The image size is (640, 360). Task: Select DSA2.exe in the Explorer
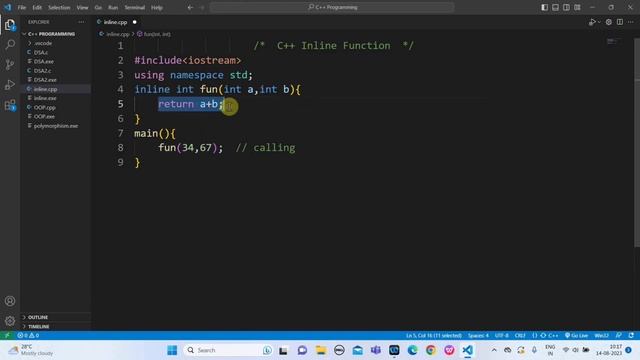tap(45, 80)
